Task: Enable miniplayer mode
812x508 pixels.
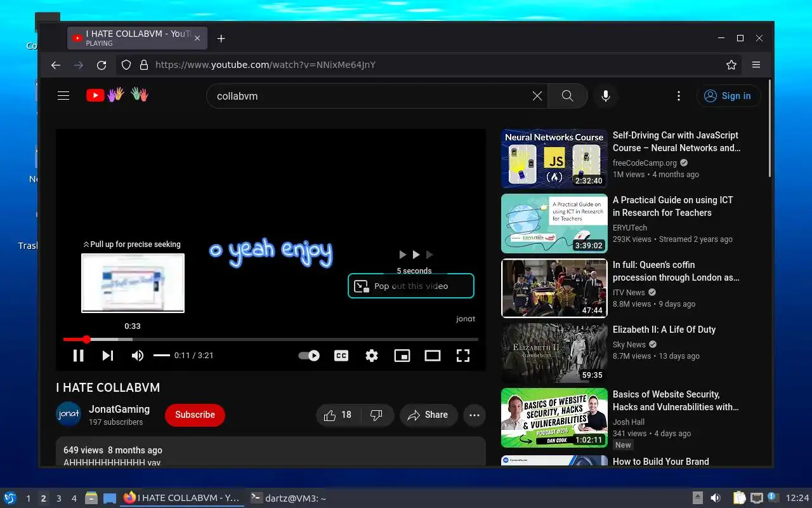Action: [402, 356]
